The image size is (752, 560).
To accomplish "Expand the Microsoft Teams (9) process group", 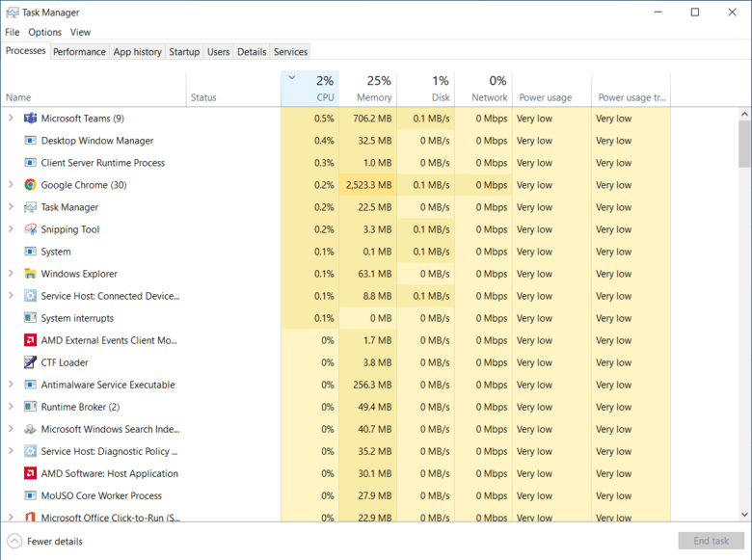I will point(11,119).
